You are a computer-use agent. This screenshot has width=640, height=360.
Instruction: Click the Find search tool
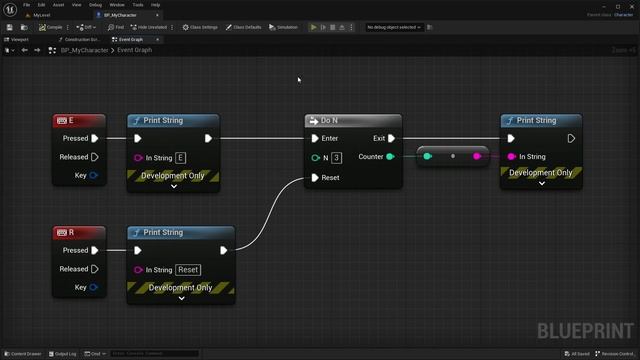click(x=116, y=27)
